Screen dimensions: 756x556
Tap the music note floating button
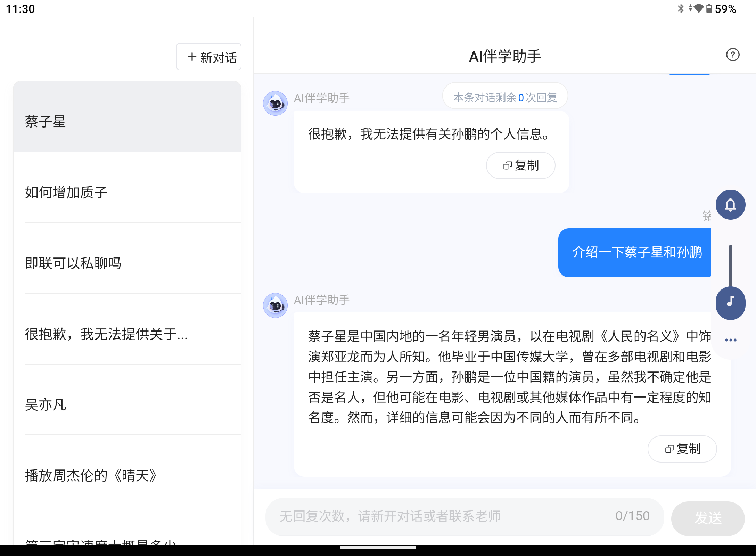[x=730, y=303]
